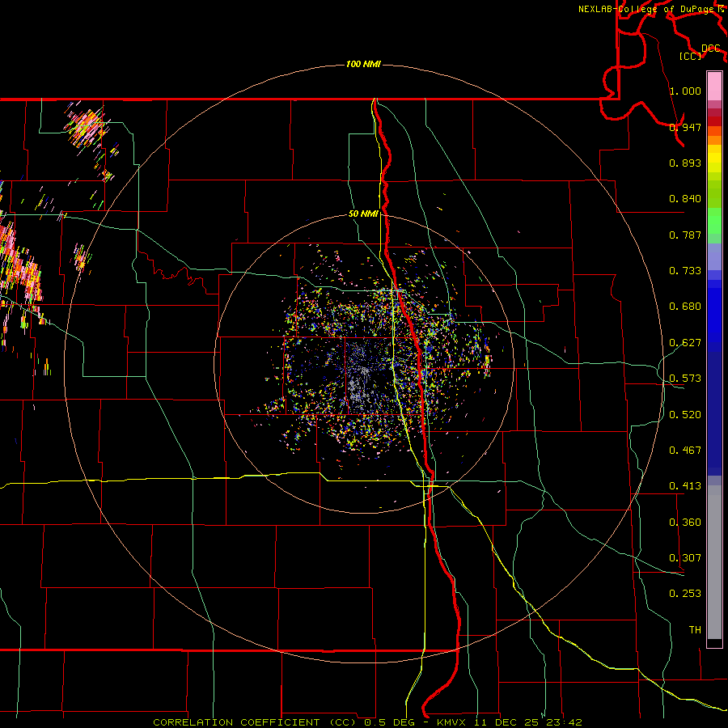Click the 0.680 legend value

click(x=685, y=307)
